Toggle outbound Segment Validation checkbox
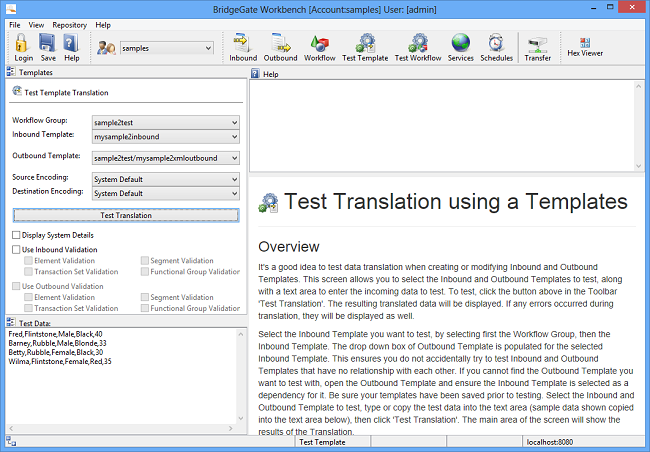The image size is (650, 452). [144, 297]
